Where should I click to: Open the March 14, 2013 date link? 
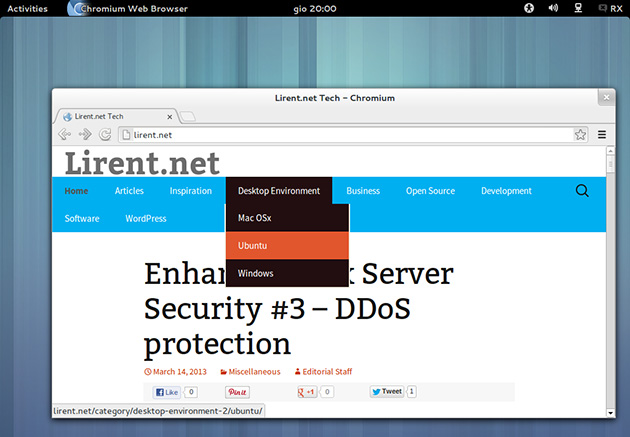point(176,372)
